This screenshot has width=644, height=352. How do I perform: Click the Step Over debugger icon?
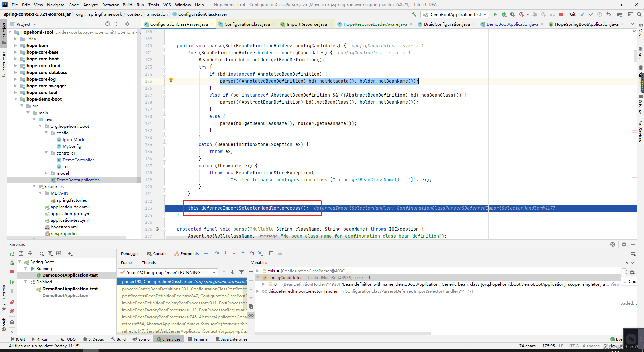217,253
